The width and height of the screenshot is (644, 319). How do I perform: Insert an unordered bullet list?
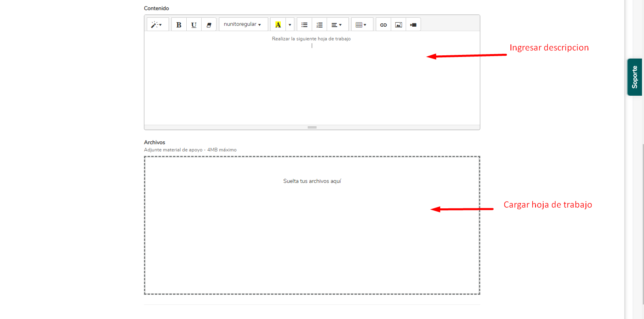click(304, 25)
